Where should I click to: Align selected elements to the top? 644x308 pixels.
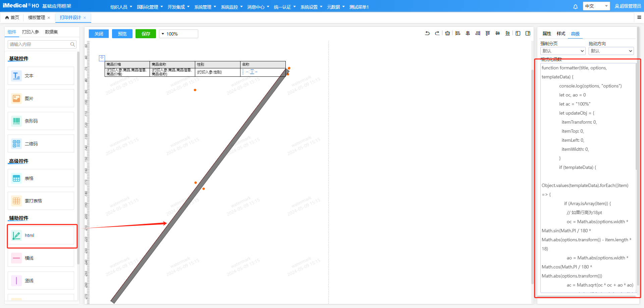(x=488, y=34)
